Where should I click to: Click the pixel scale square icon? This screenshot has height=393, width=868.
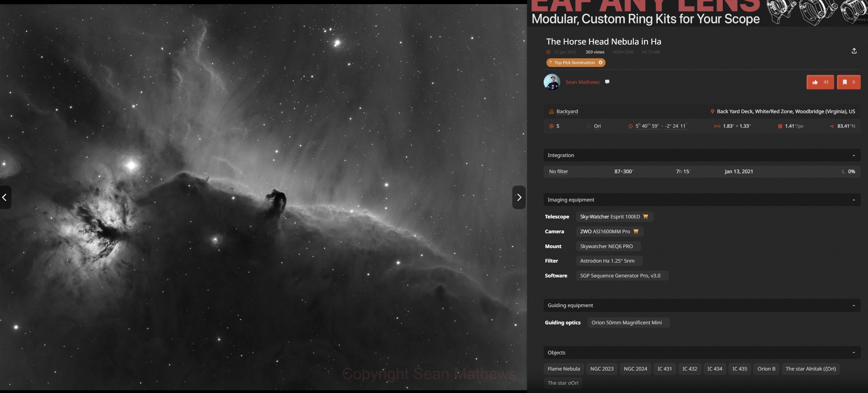(780, 126)
